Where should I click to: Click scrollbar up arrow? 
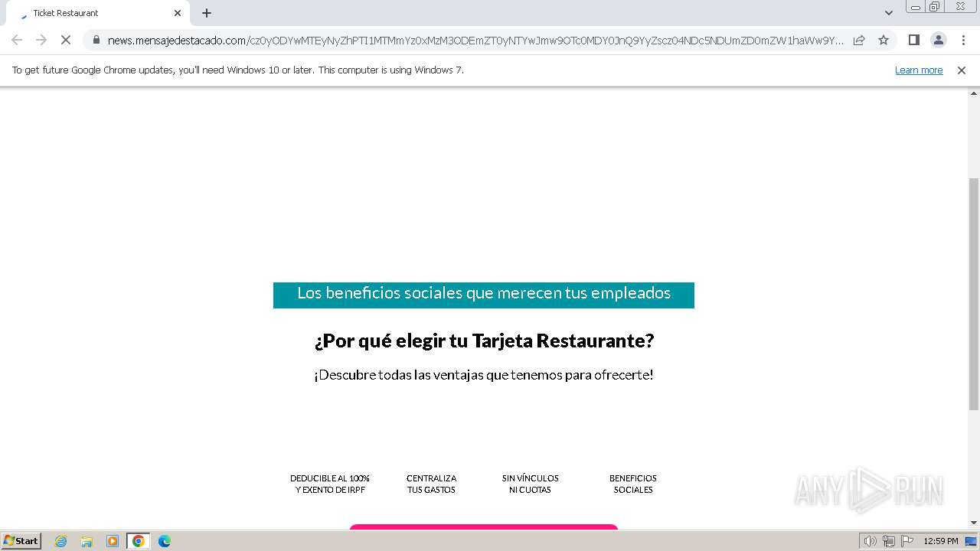click(974, 93)
